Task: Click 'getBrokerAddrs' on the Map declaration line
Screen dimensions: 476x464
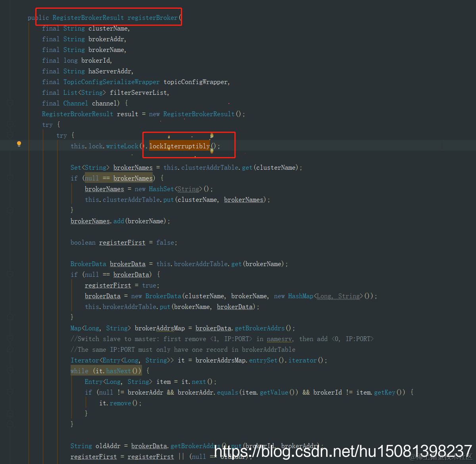Action: (x=260, y=328)
